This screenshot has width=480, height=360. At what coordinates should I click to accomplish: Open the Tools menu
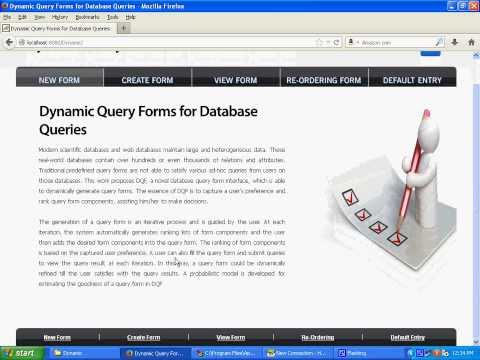click(x=113, y=17)
